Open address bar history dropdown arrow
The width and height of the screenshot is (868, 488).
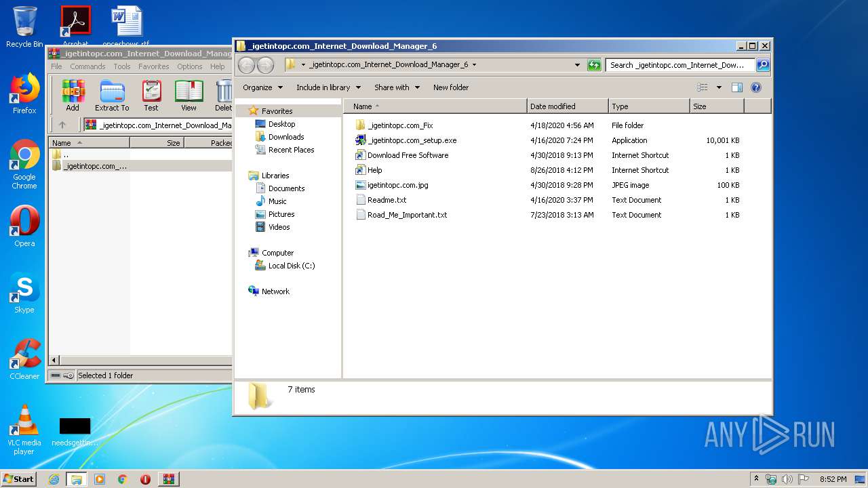pos(577,65)
